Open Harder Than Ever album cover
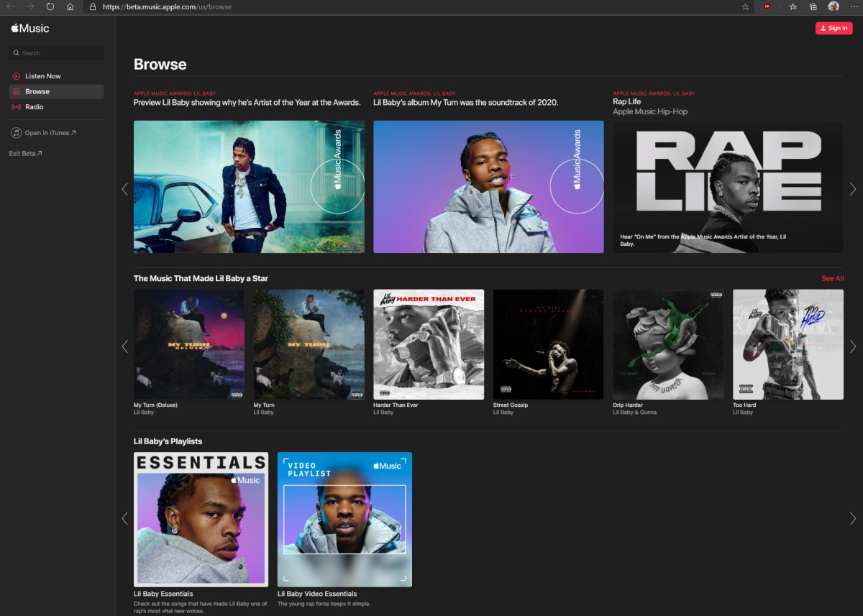863x616 pixels. 429,344
